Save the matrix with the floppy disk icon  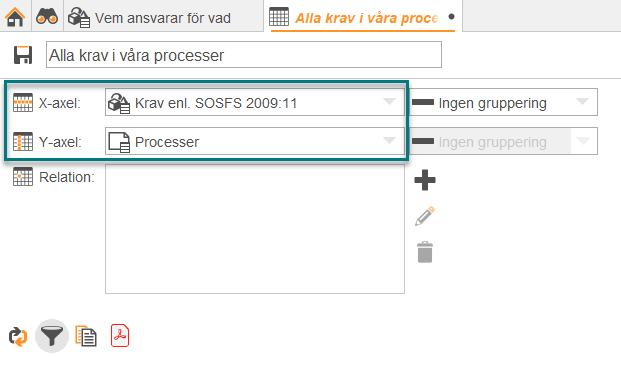(x=23, y=55)
